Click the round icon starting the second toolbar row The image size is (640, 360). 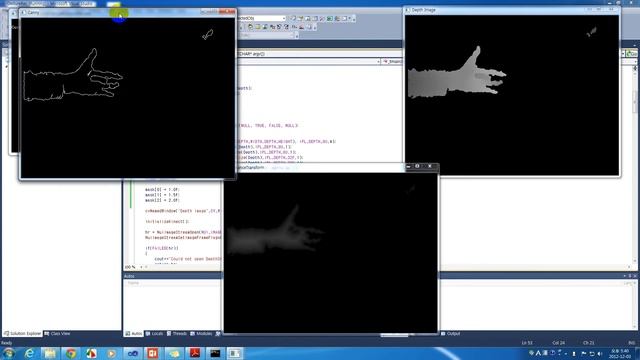[x=250, y=27]
